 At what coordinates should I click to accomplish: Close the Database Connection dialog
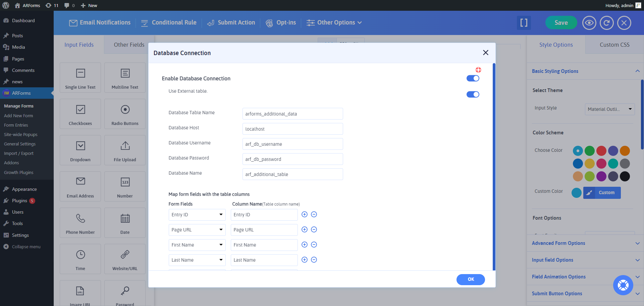485,53
